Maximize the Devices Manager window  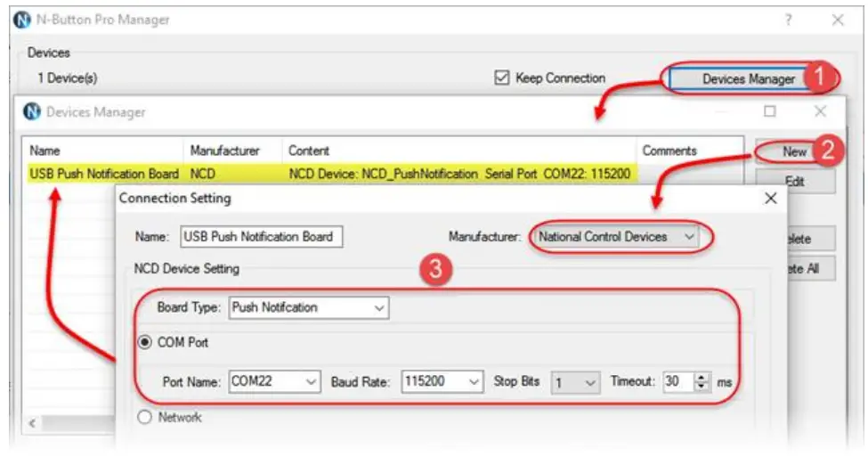click(x=769, y=111)
